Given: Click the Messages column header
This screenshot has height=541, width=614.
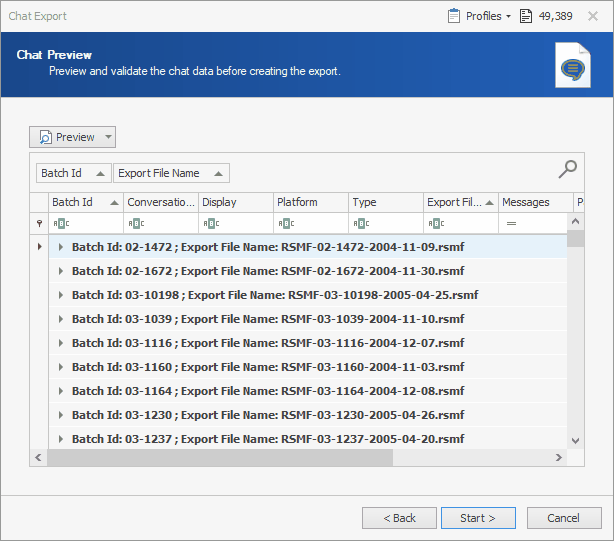Looking at the screenshot, I should (536, 202).
